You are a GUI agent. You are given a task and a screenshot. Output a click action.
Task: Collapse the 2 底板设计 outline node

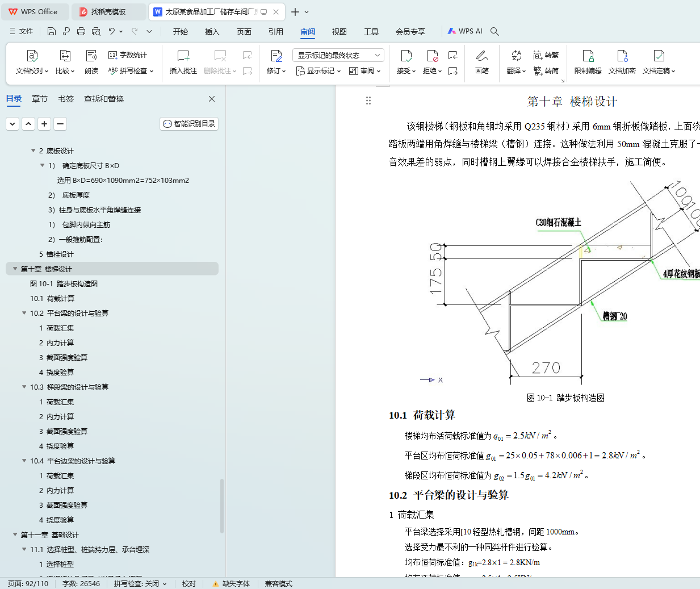[33, 151]
